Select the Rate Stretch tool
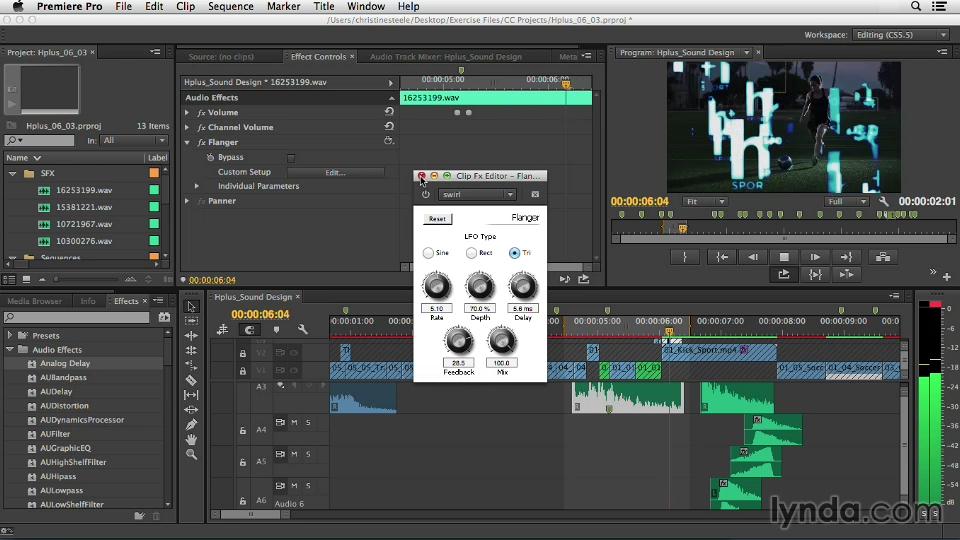Viewport: 960px width, 540px height. click(192, 365)
